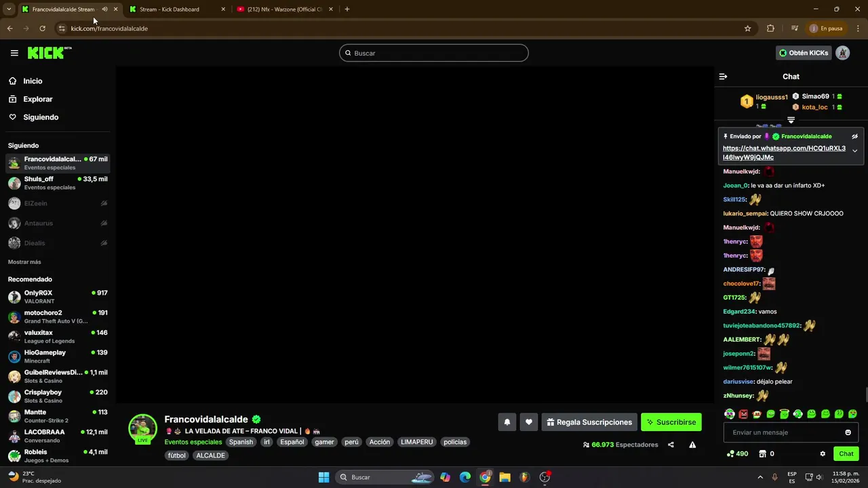Expand the gift leaderboard arrow

point(791,120)
